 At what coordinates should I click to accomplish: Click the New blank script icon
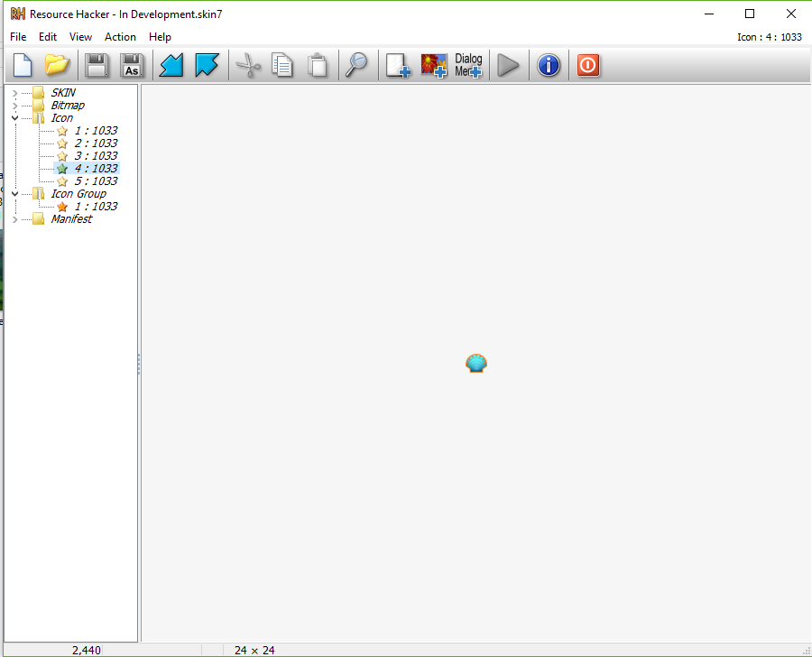pyautogui.click(x=23, y=65)
